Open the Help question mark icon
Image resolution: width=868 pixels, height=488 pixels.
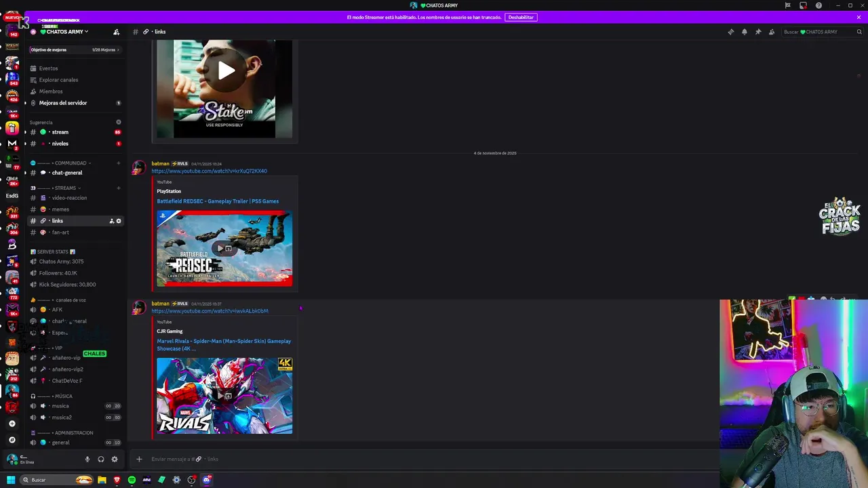pyautogui.click(x=818, y=5)
